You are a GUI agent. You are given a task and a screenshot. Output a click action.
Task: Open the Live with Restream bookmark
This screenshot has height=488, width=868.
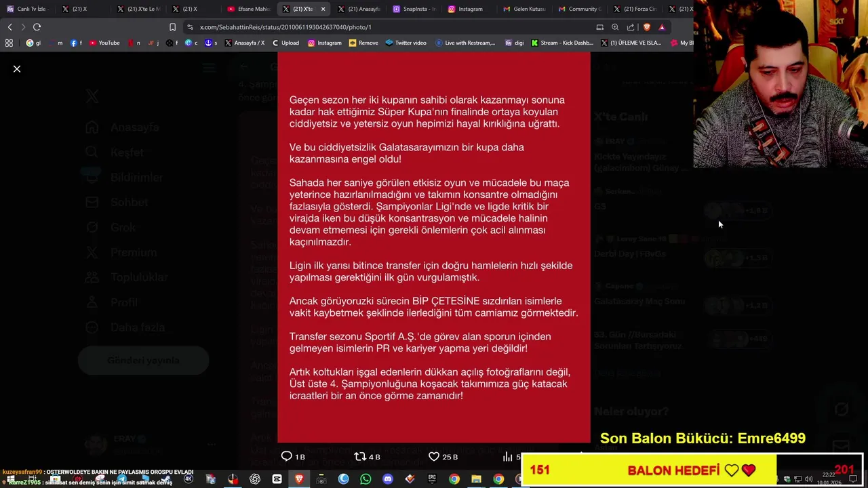tap(465, 43)
